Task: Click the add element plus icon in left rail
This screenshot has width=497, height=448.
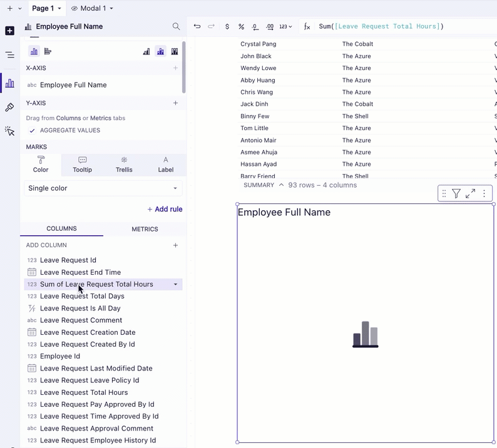Action: pyautogui.click(x=9, y=31)
